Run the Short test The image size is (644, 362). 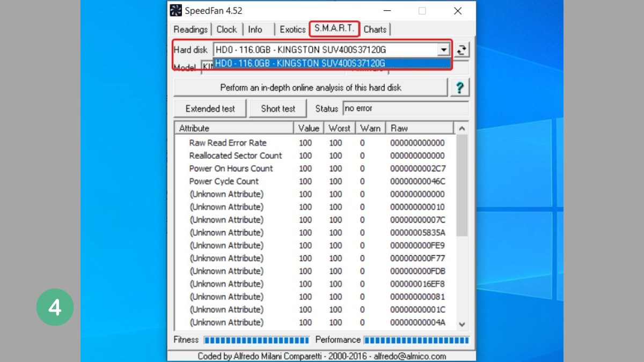[x=278, y=108]
